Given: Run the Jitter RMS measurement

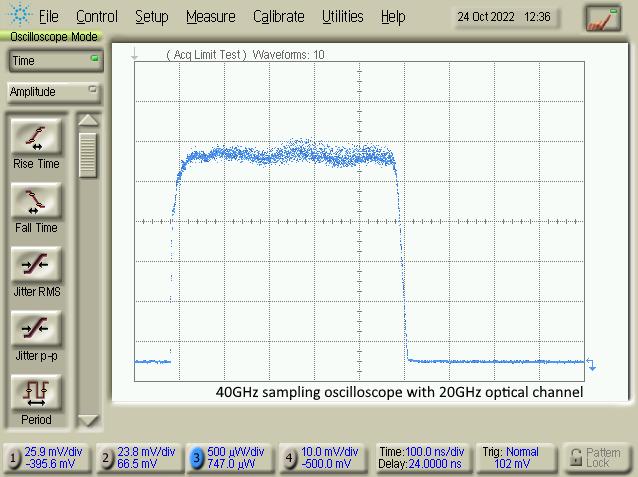Looking at the screenshot, I should coord(36,265).
